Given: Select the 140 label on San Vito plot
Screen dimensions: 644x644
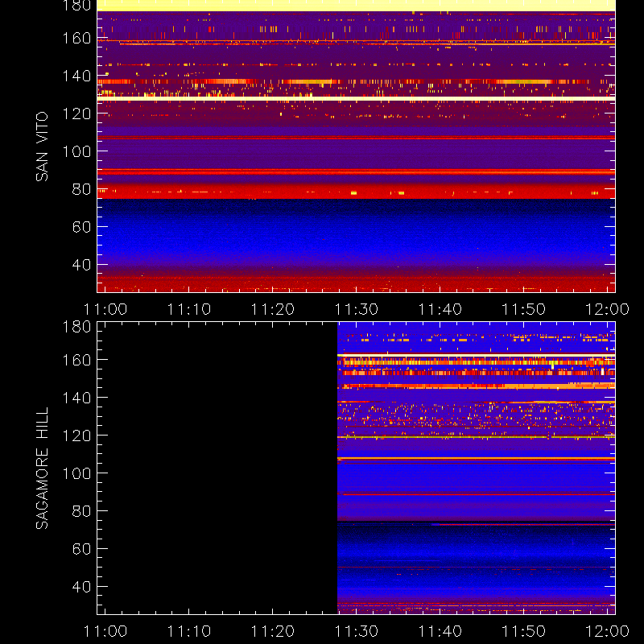Looking at the screenshot, I should click(x=76, y=76).
